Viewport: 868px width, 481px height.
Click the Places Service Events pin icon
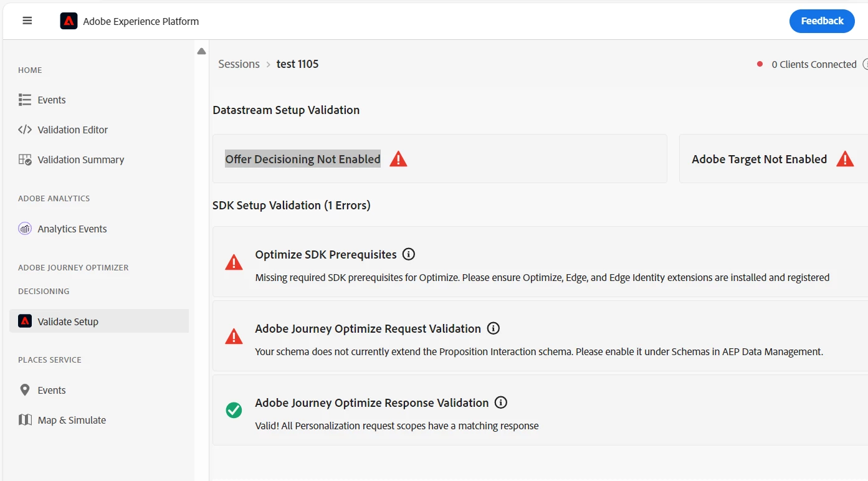click(25, 390)
